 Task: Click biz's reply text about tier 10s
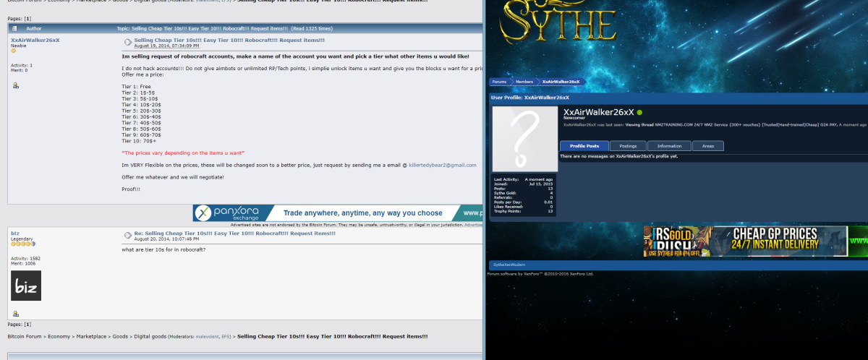click(x=163, y=249)
